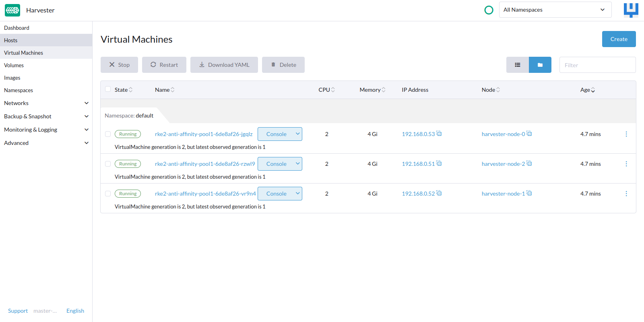Change language via English link
644x322 pixels.
pos(75,311)
